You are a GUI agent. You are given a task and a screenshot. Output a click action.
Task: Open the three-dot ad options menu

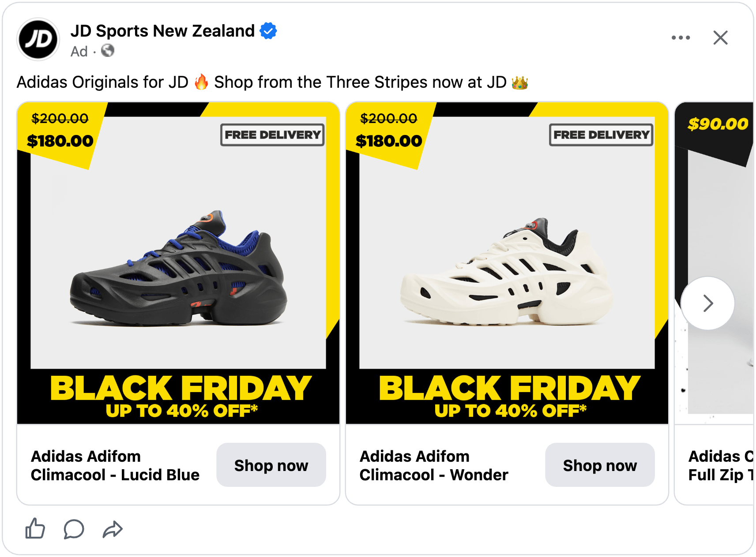(x=681, y=37)
